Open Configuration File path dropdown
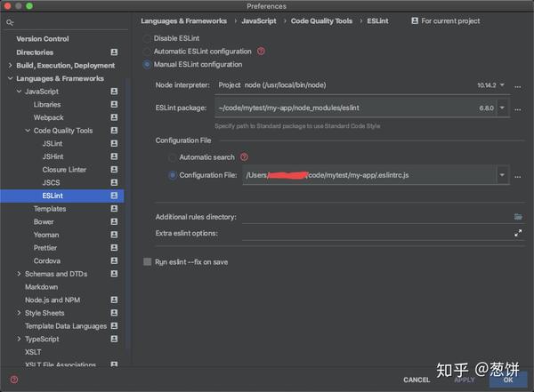 [502, 175]
